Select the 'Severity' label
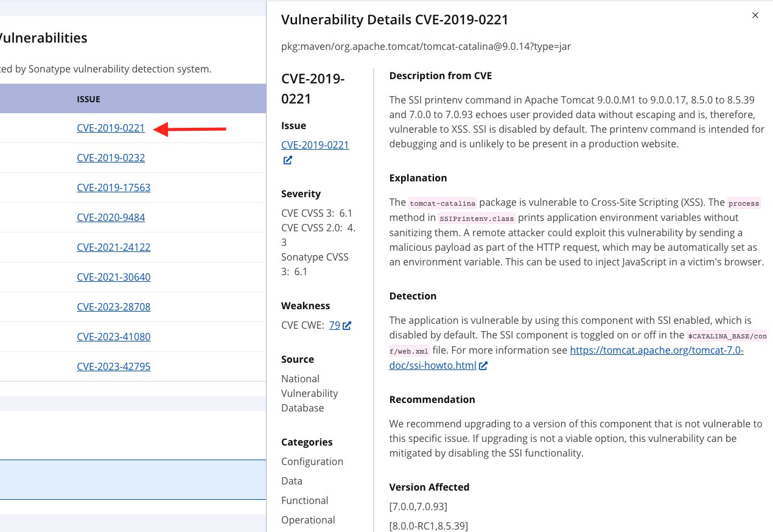The image size is (773, 532). 301,194
